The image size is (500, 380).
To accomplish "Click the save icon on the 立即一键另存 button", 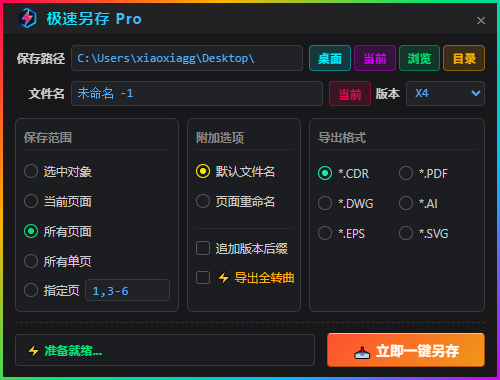I will (x=362, y=353).
